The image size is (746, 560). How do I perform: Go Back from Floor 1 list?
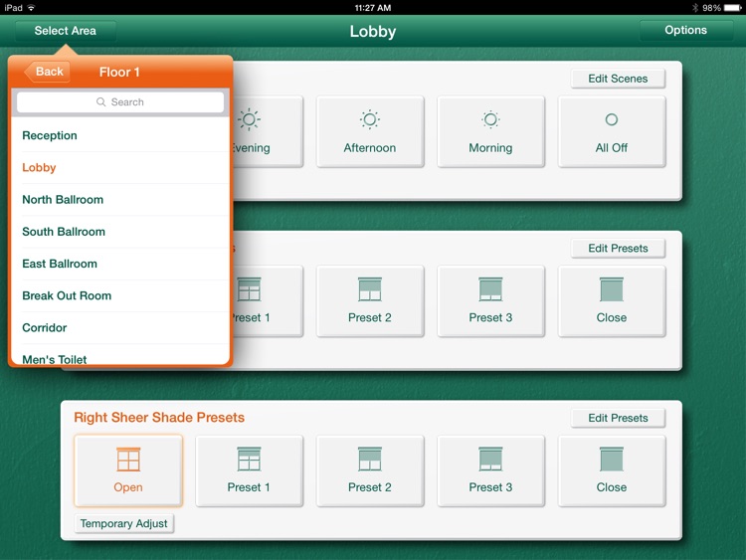click(48, 72)
